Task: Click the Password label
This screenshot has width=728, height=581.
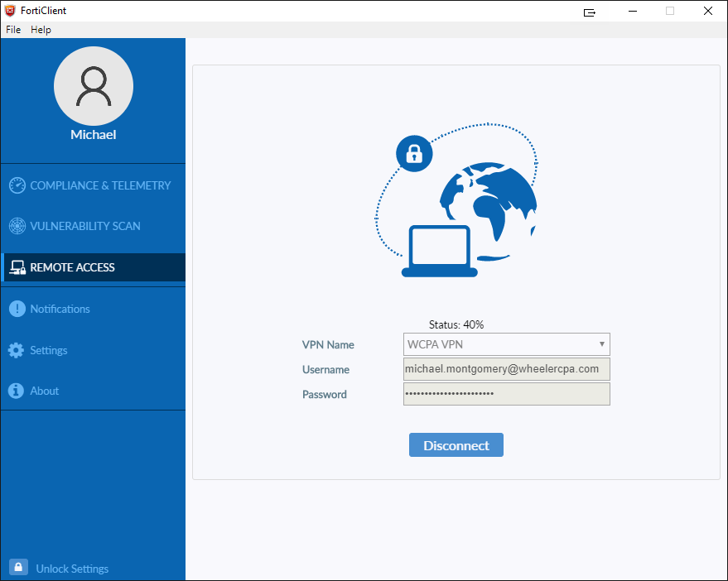Action: point(325,395)
